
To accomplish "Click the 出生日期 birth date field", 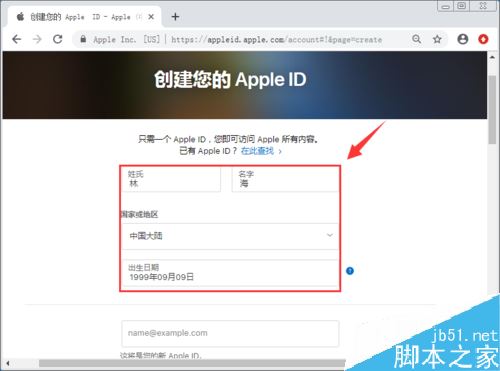I will 230,273.
